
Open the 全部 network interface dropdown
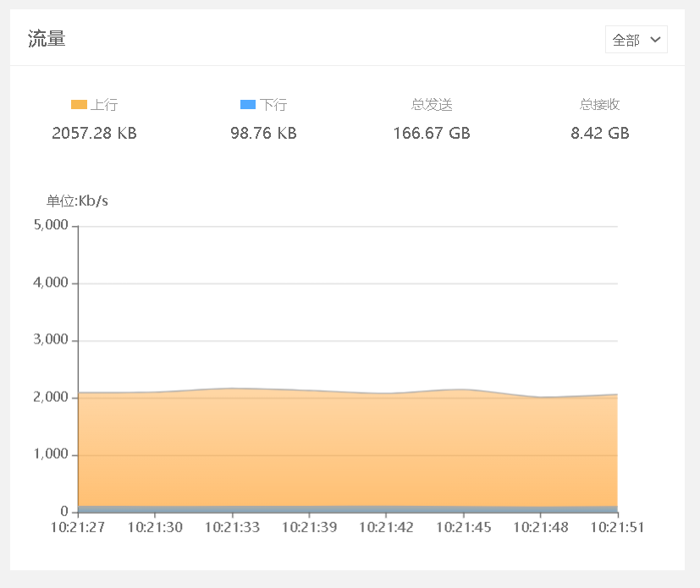tap(637, 40)
